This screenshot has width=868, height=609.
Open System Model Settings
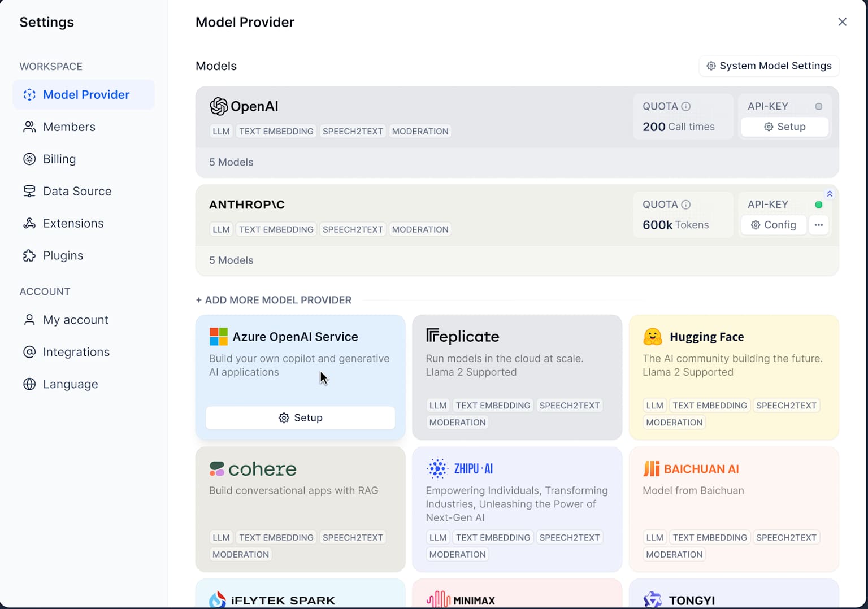tap(769, 66)
